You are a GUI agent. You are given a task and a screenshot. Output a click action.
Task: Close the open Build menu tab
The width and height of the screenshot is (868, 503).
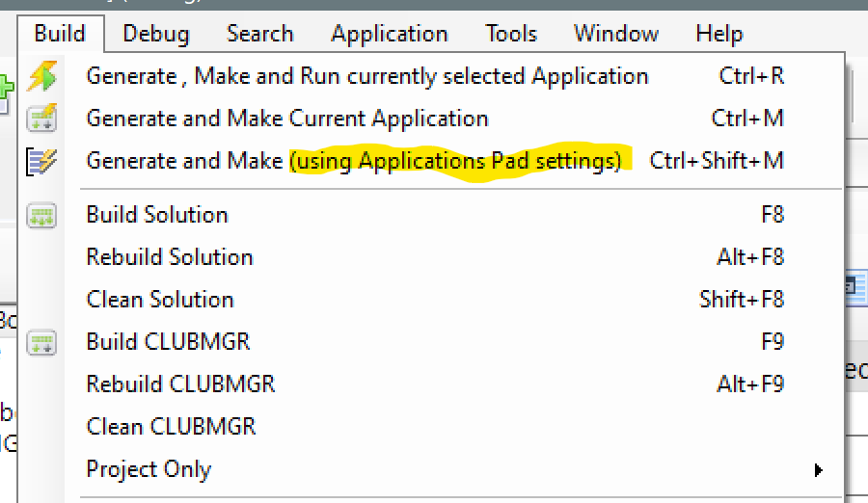(60, 35)
